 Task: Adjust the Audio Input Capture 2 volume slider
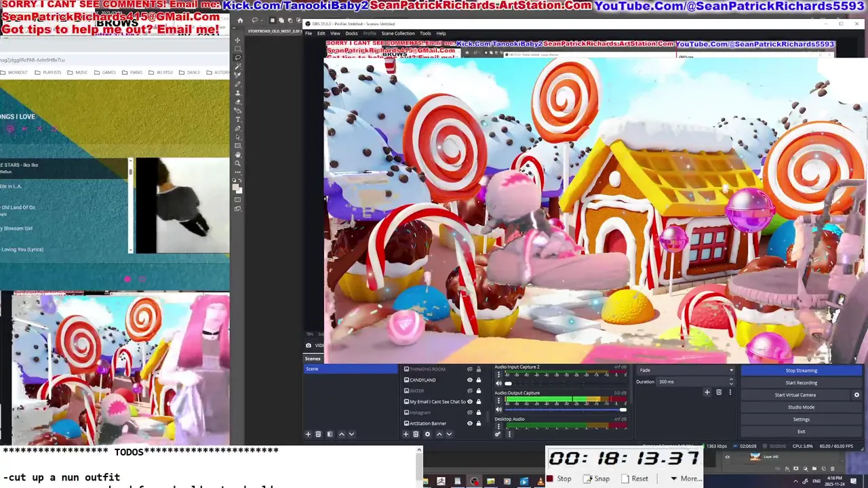[x=567, y=383]
